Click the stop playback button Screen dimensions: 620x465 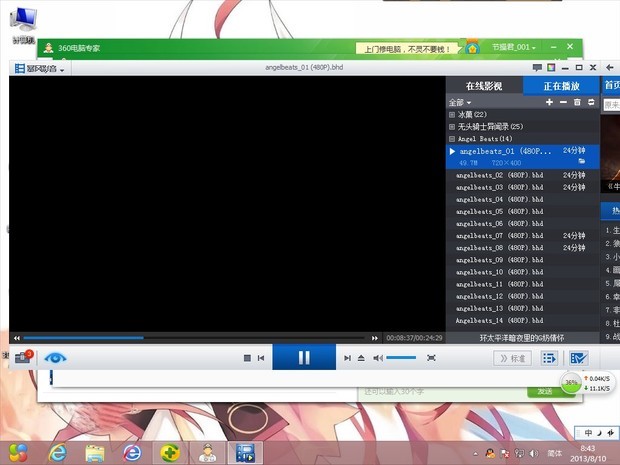click(247, 358)
